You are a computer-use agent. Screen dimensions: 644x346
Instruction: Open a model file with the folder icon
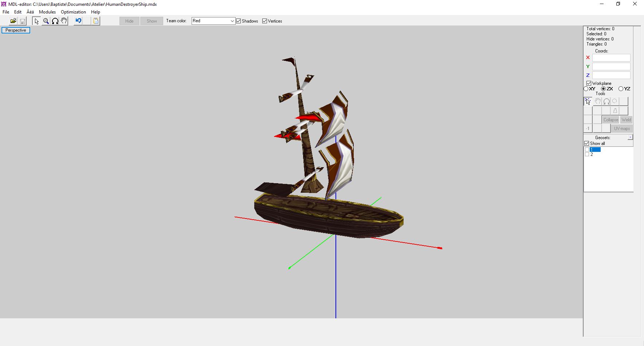13,21
